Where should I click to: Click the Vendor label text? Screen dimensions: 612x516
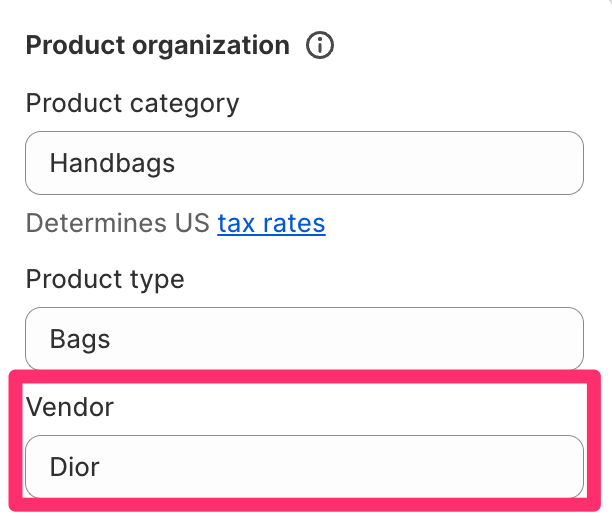point(70,407)
